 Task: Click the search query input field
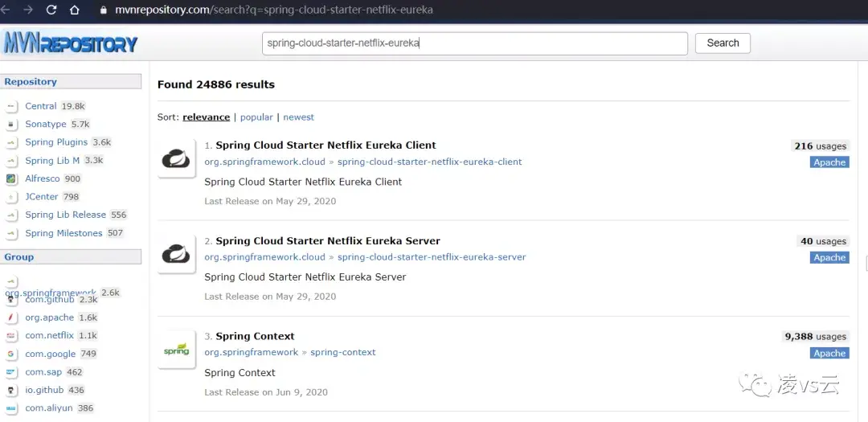click(x=474, y=43)
